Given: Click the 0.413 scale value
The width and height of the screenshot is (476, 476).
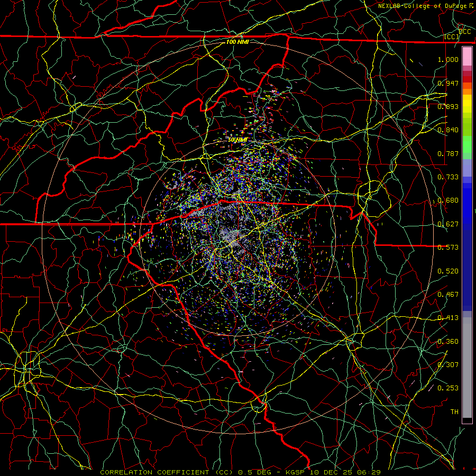Looking at the screenshot, I should [x=448, y=317].
